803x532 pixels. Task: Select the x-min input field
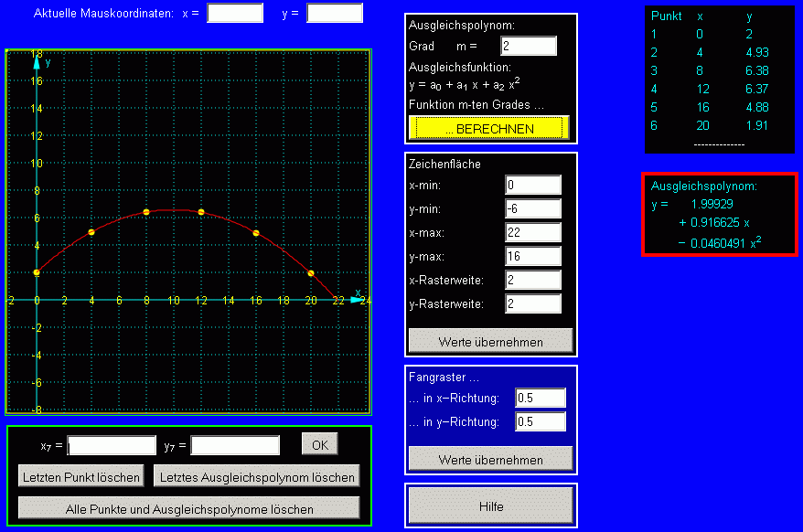coord(532,186)
